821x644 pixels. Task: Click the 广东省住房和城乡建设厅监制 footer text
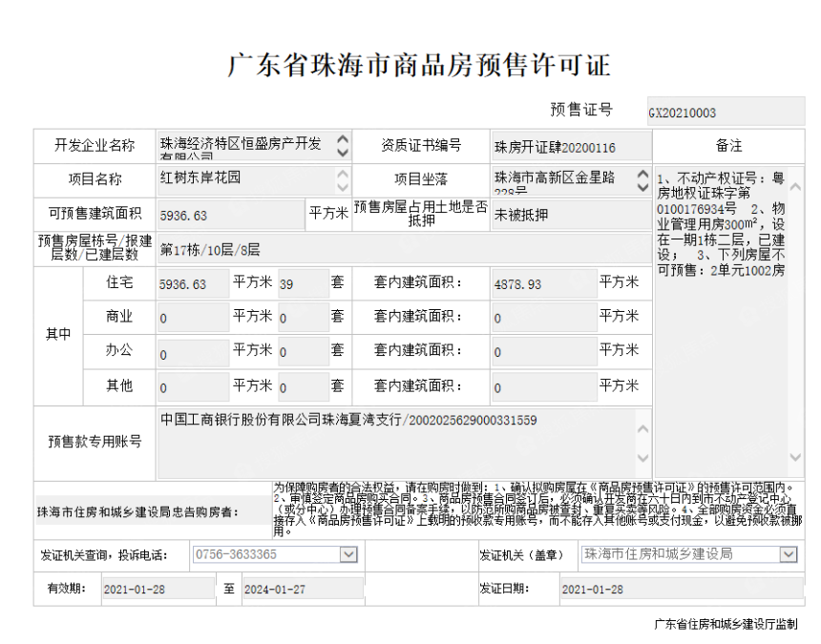726,624
